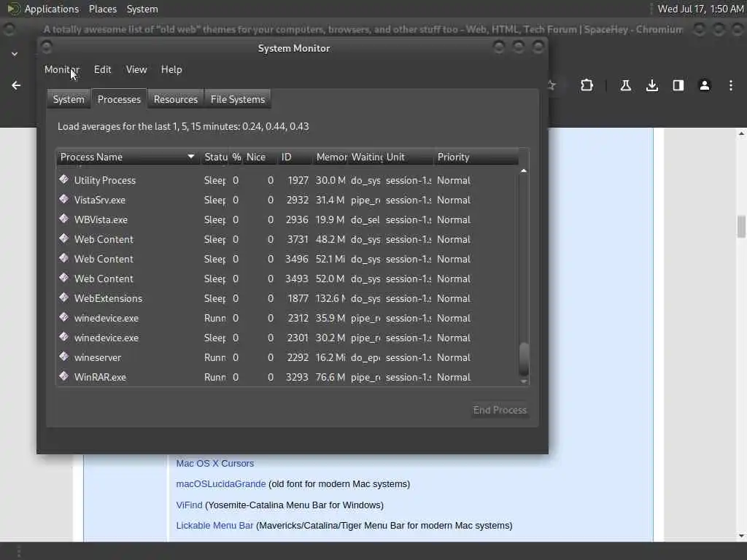Select the Processes tab
This screenshot has height=560, width=747.
[119, 99]
